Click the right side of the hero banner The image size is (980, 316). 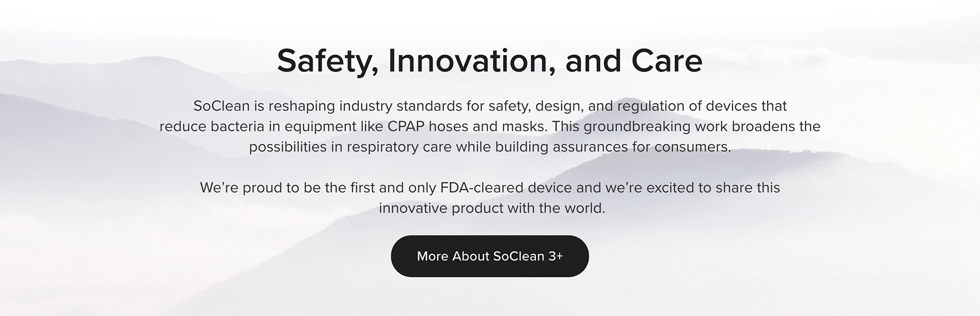click(x=898, y=158)
